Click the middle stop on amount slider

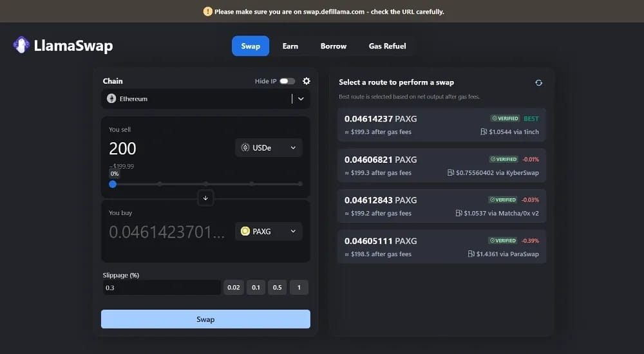[x=206, y=184]
